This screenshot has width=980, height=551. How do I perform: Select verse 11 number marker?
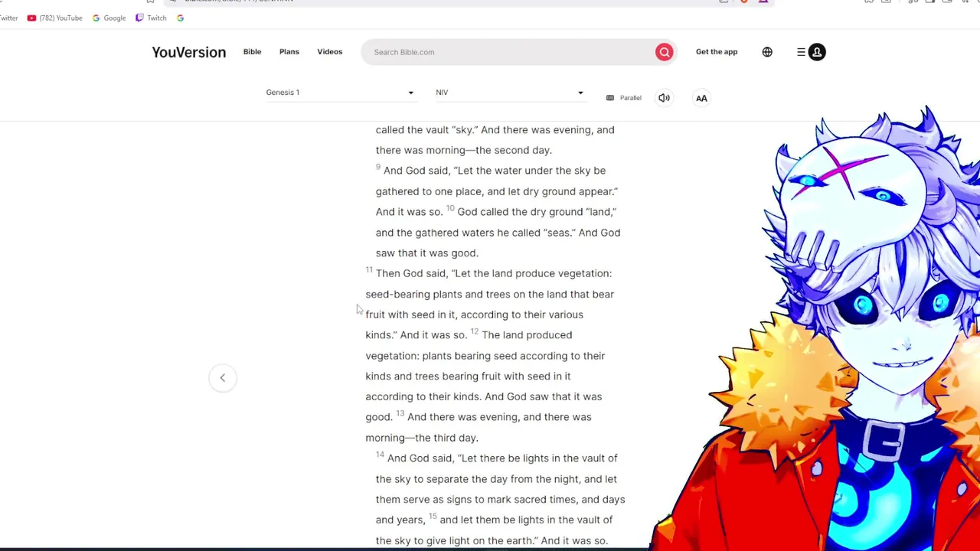click(369, 269)
